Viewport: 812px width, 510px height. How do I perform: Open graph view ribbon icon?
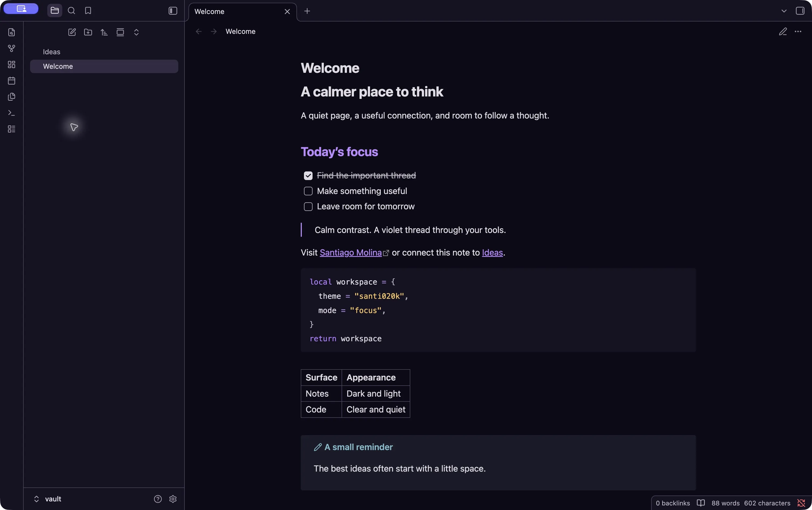(x=12, y=48)
